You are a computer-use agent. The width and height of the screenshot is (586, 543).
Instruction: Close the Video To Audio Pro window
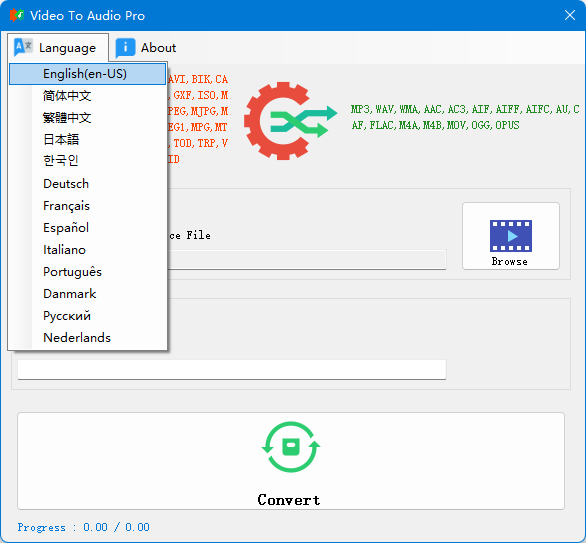(570, 15)
